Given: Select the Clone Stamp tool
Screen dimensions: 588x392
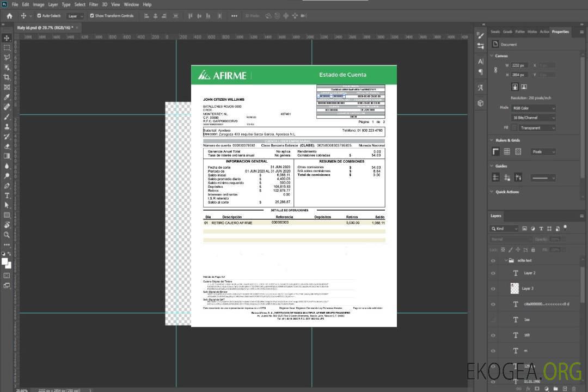Looking at the screenshot, I should 7,127.
